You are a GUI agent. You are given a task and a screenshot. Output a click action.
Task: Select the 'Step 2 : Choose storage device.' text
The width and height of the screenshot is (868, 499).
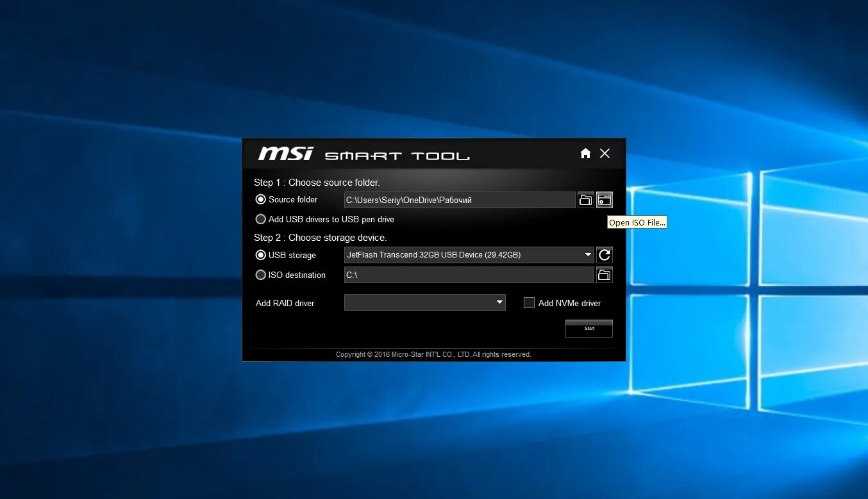point(321,238)
